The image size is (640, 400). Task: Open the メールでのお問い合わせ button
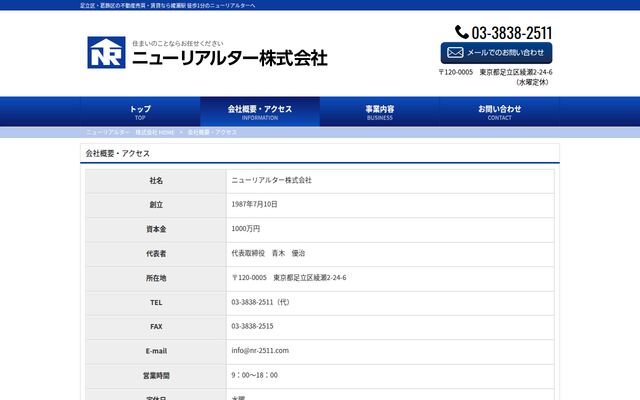(x=496, y=53)
